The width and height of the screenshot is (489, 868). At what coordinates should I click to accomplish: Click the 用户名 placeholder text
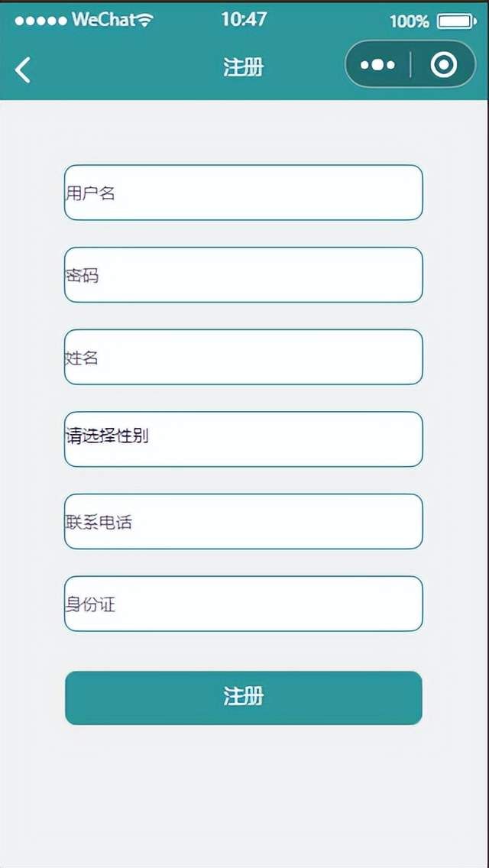click(x=91, y=193)
